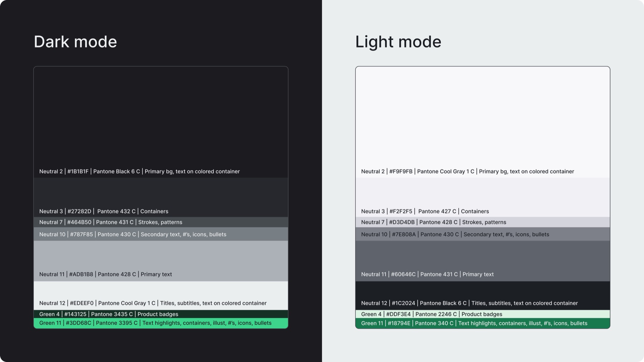Select the dark mode Neutral 12 #EDEEF0 swatch

point(161,295)
